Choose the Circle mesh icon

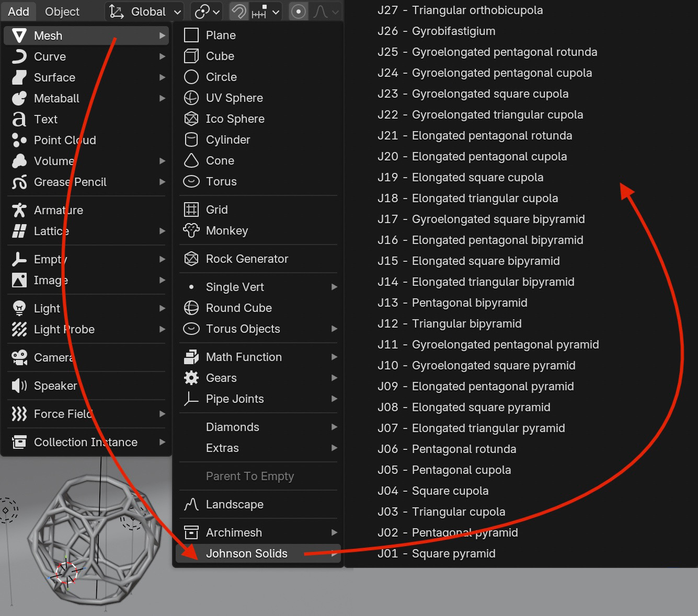191,77
